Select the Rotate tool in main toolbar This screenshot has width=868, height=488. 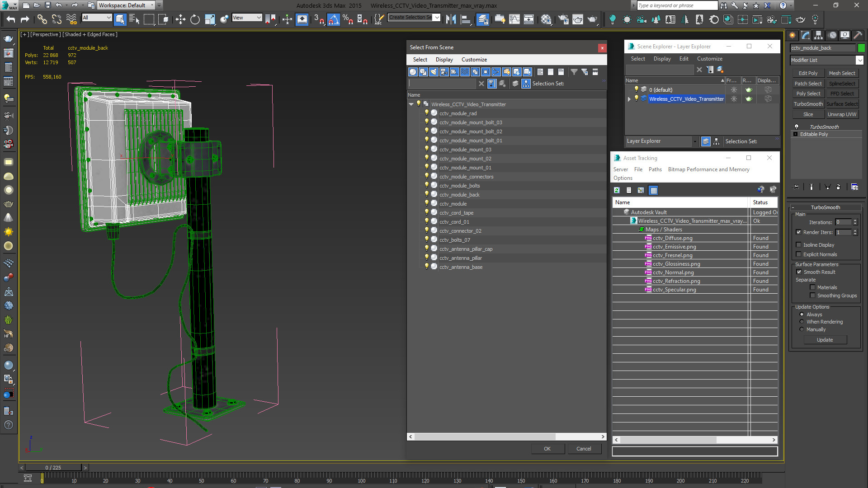pyautogui.click(x=195, y=19)
